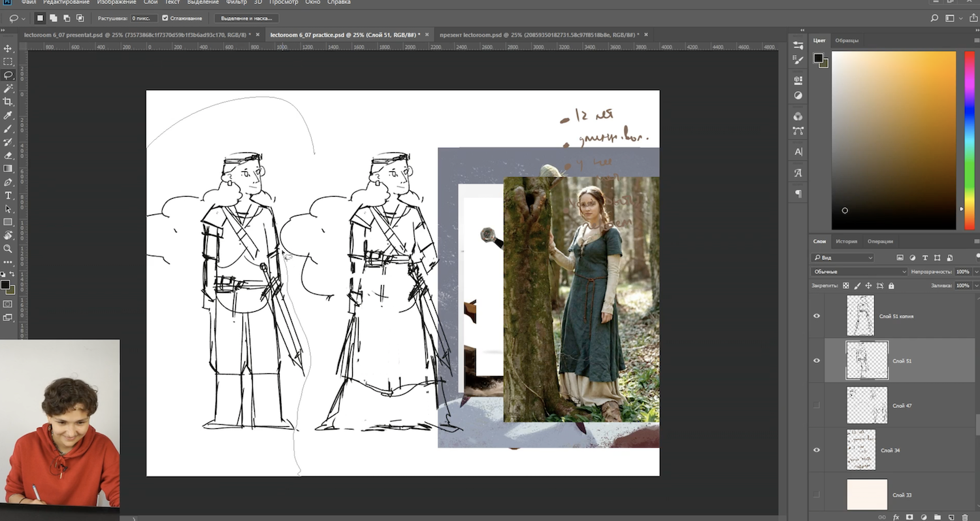Open the Обычные blend mode dropdown
The height and width of the screenshot is (521, 980).
coord(858,271)
